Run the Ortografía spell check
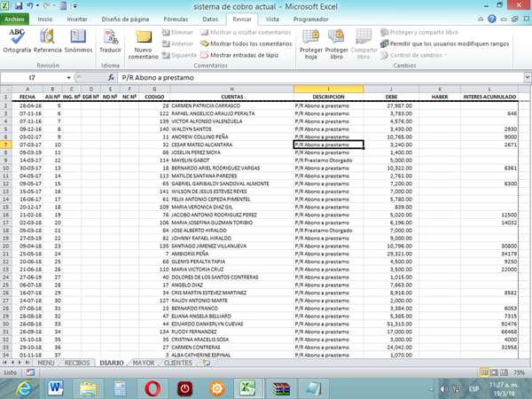The image size is (532, 399). tap(17, 41)
